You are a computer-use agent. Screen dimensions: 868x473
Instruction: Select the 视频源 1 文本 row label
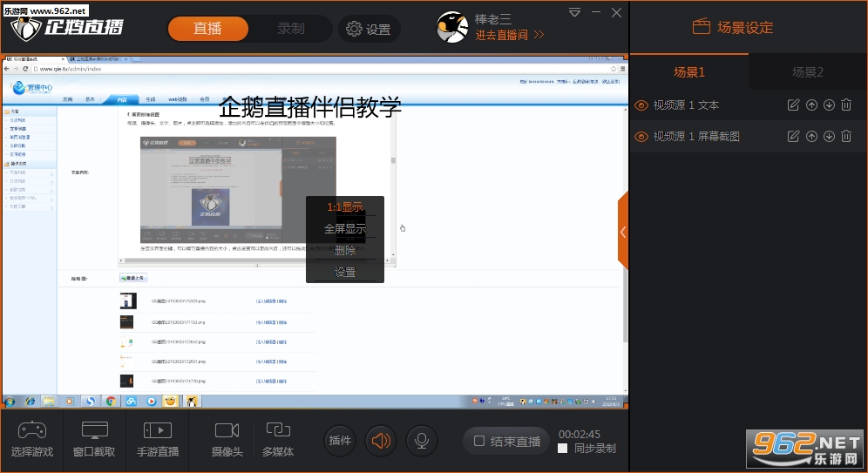pyautogui.click(x=686, y=105)
